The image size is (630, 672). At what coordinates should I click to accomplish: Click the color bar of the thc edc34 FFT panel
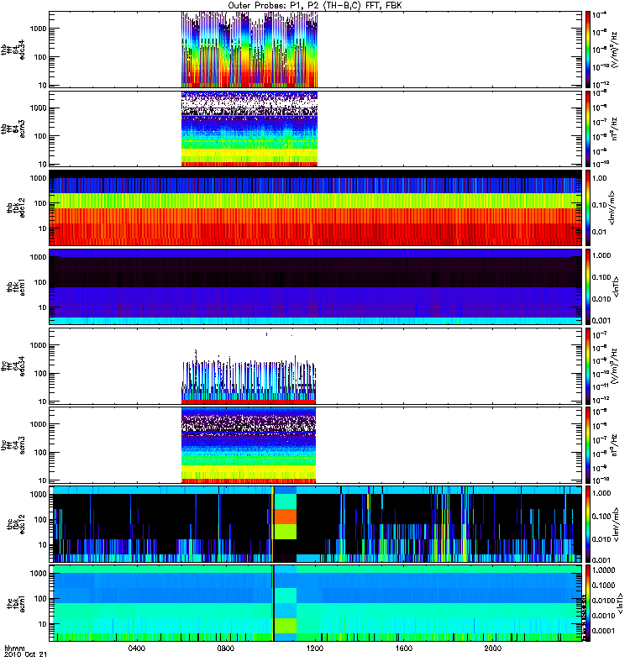[x=588, y=366]
